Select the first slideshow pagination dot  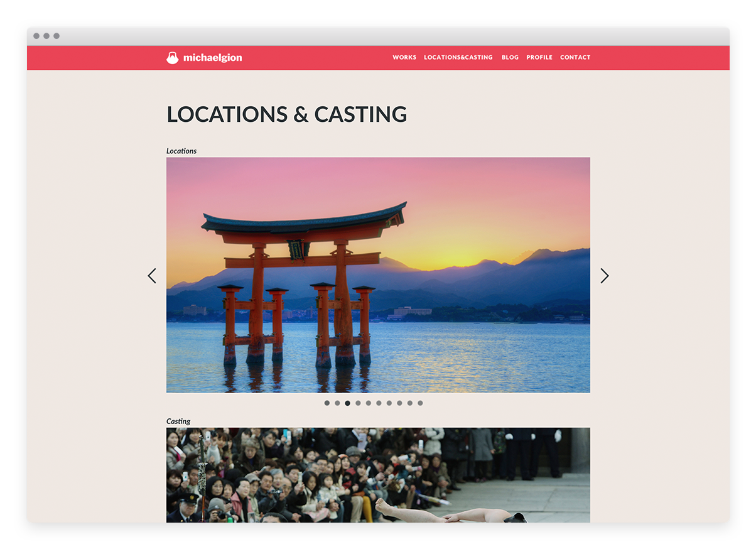pyautogui.click(x=327, y=403)
